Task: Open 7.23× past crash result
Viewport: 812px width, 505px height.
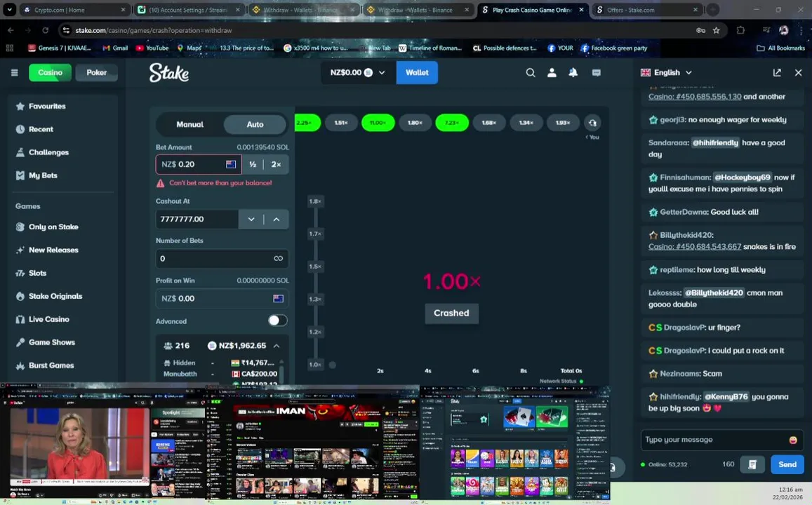Action: [x=452, y=123]
